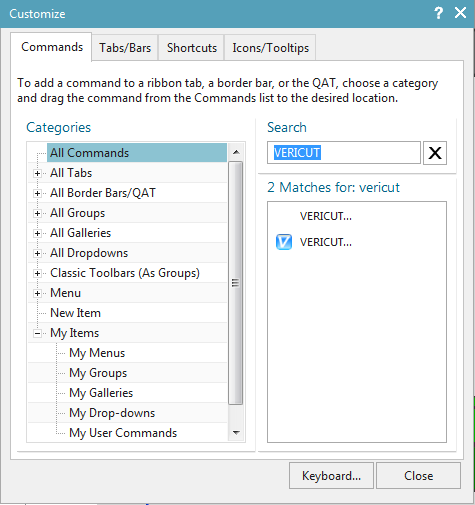Select the VERICUT command with blue V icon
The height and width of the screenshot is (505, 475).
point(314,242)
